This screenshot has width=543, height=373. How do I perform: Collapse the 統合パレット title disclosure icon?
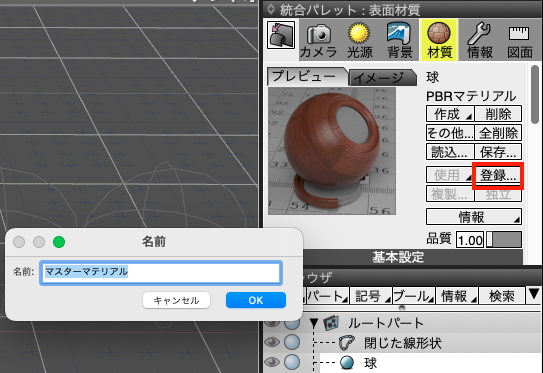(271, 9)
